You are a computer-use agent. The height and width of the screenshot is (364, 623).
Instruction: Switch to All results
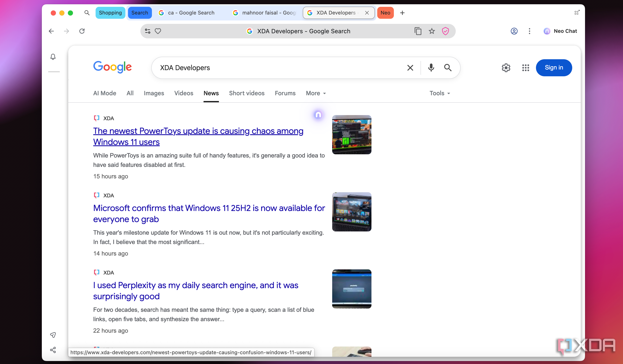(130, 93)
